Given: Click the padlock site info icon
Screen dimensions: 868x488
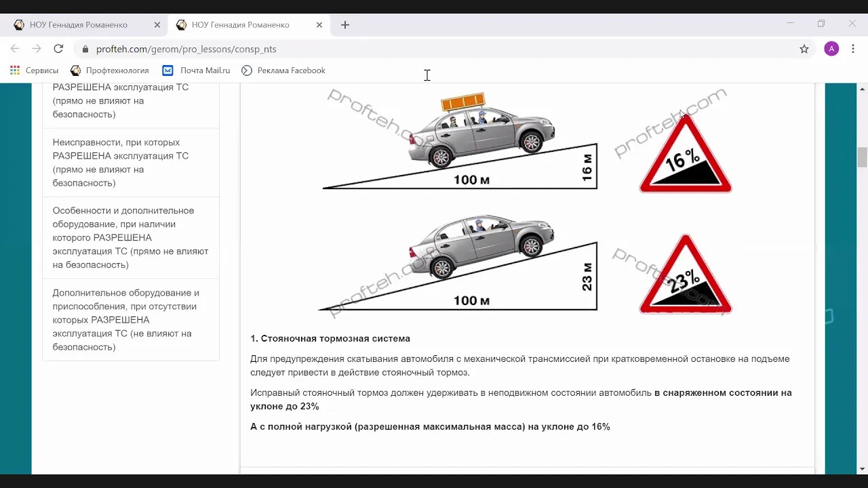Looking at the screenshot, I should tap(85, 49).
